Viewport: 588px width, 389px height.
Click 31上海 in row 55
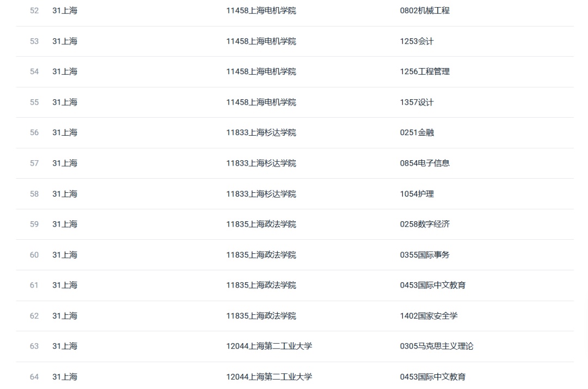point(65,102)
